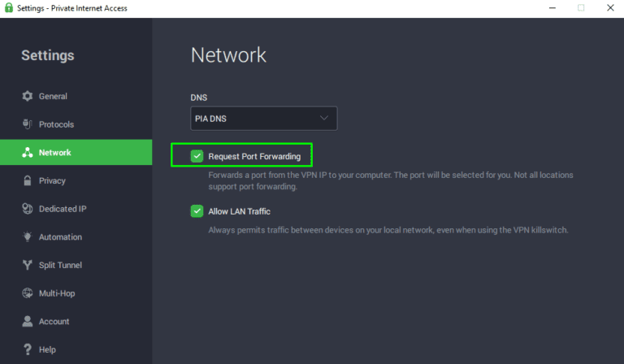Click the Multi-Hop sidebar icon
624x364 pixels.
click(27, 293)
